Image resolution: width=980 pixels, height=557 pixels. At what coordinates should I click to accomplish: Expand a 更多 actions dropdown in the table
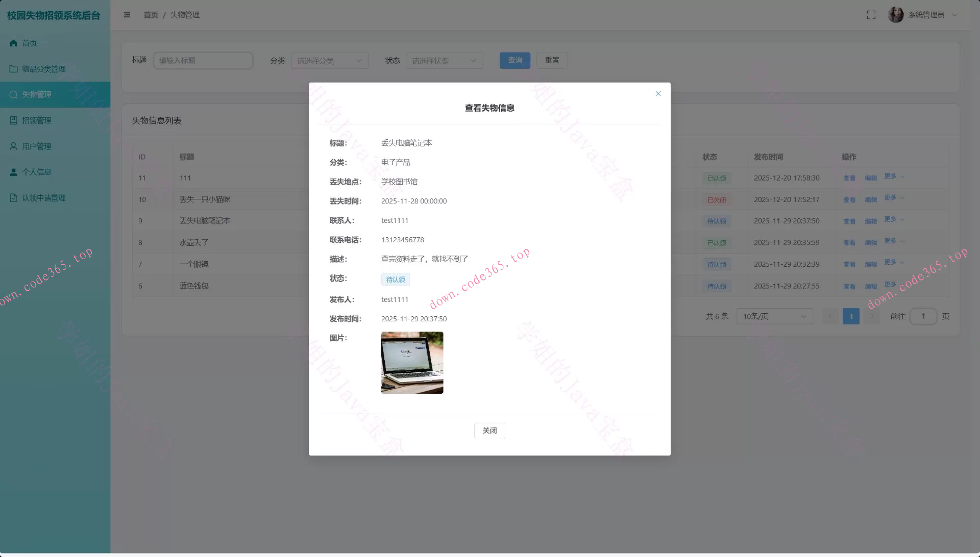tap(893, 178)
